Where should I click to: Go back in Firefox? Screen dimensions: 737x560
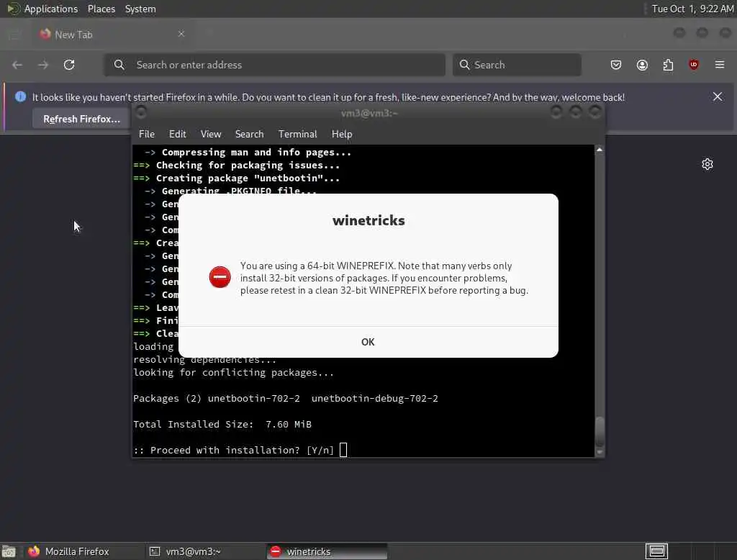[17, 65]
